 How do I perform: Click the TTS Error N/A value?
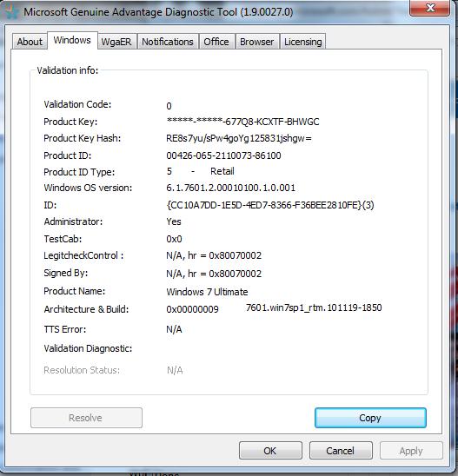174,329
